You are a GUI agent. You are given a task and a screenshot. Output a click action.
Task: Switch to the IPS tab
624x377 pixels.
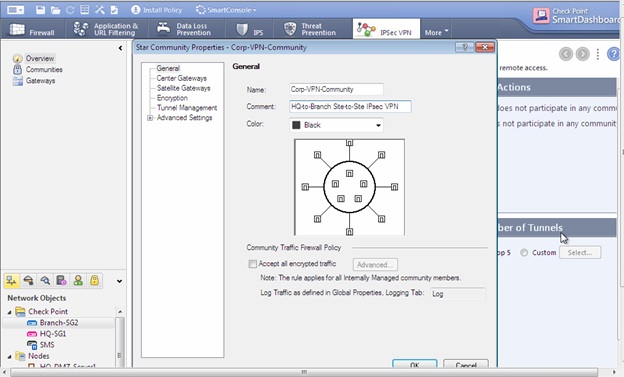pos(250,29)
